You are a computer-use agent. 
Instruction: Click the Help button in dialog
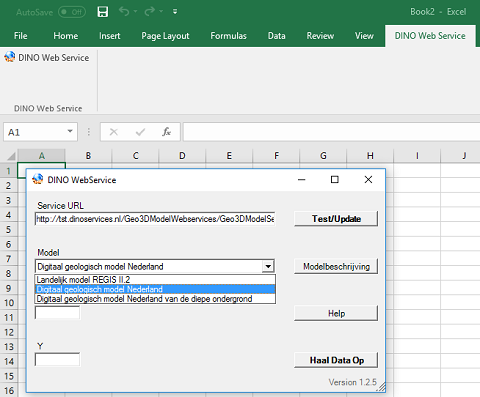click(x=336, y=313)
